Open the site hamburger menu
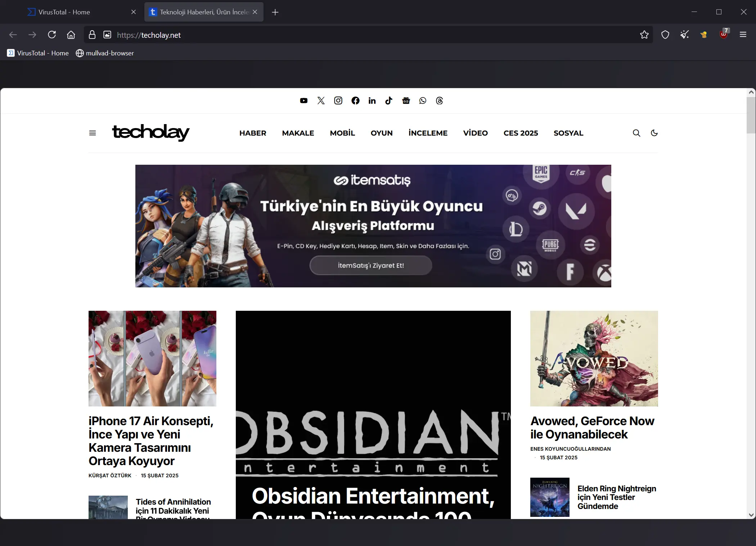Image resolution: width=756 pixels, height=546 pixels. (x=93, y=133)
